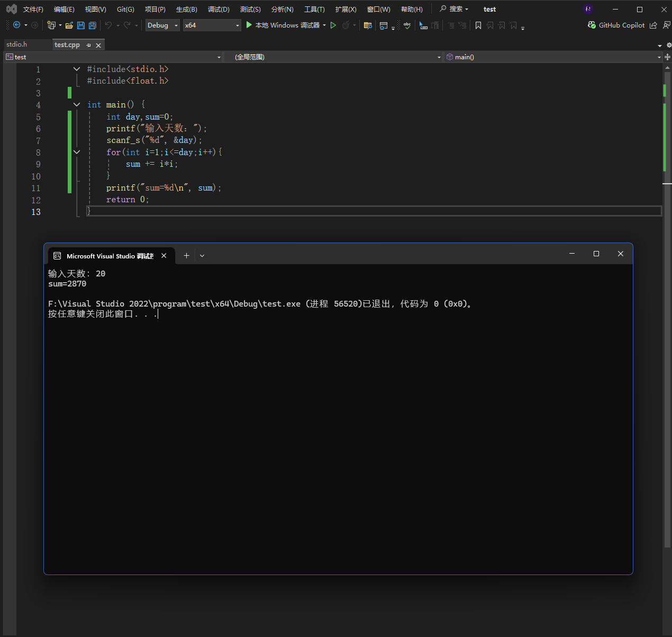This screenshot has height=637, width=672.
Task: Open the Debug configuration dropdown
Action: point(162,25)
